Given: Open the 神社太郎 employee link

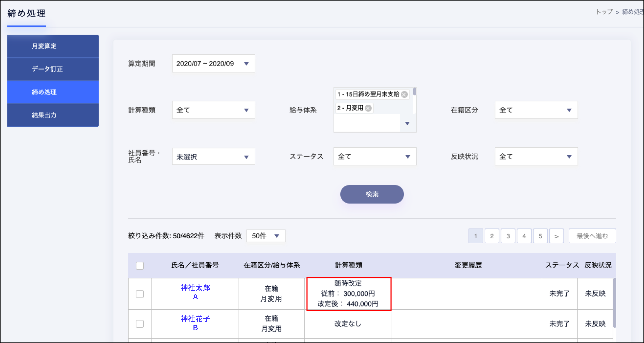Looking at the screenshot, I should point(195,288).
